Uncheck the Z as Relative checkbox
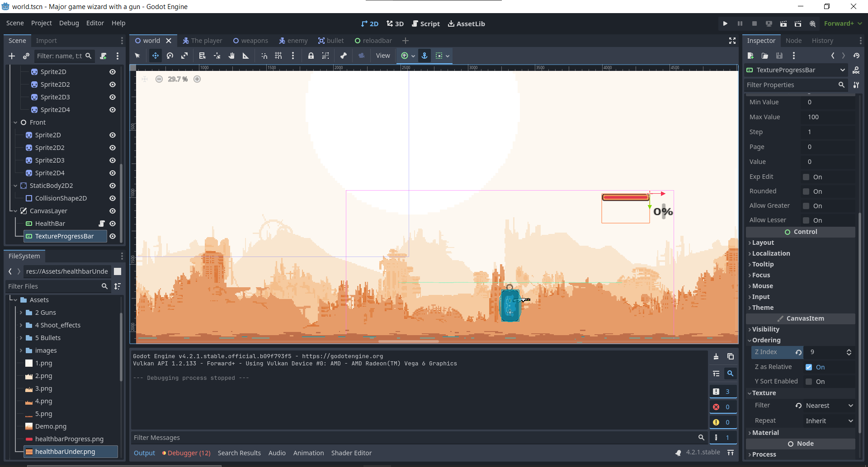The height and width of the screenshot is (467, 868). tap(809, 367)
